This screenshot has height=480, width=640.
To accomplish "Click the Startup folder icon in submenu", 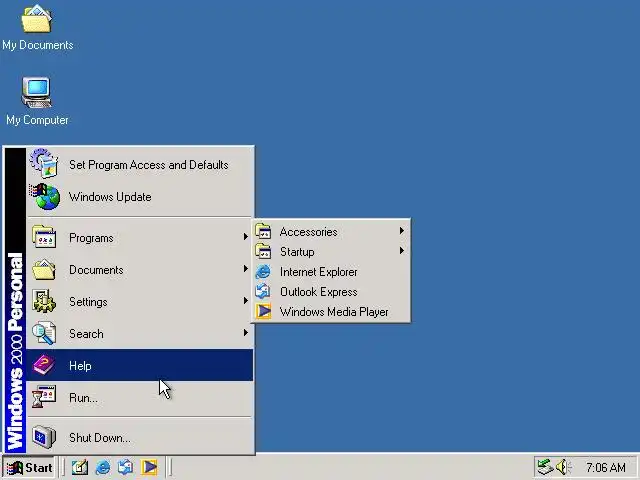I will pyautogui.click(x=263, y=251).
